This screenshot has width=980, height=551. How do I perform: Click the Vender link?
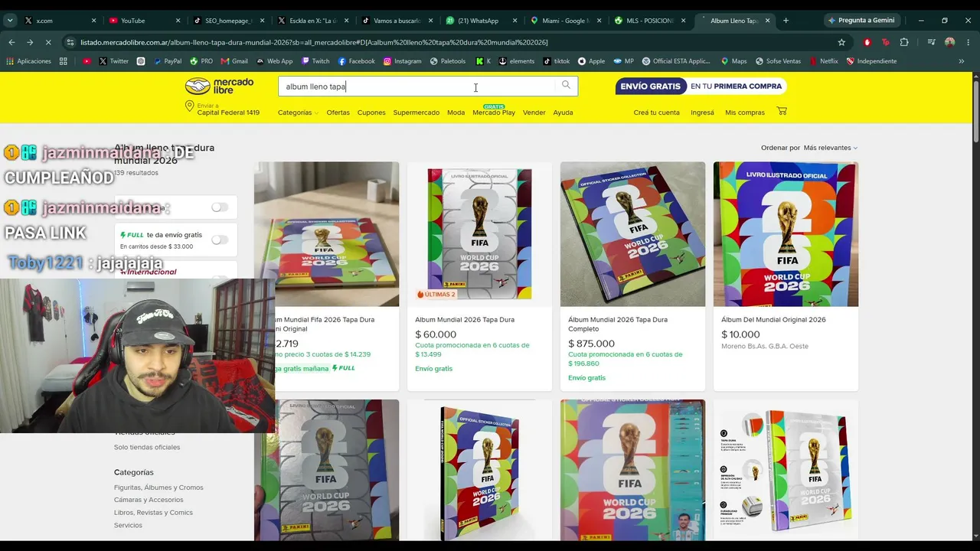(x=534, y=112)
